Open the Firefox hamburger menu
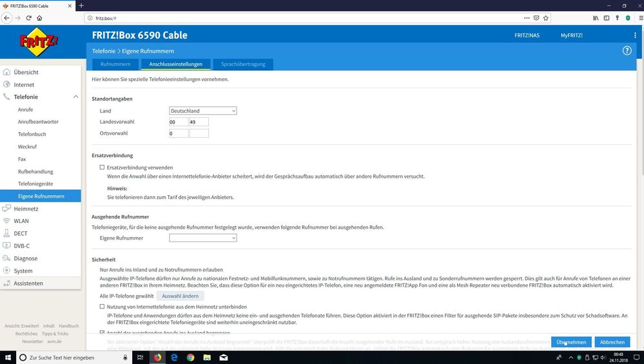The height and width of the screenshot is (364, 644). tap(641, 18)
